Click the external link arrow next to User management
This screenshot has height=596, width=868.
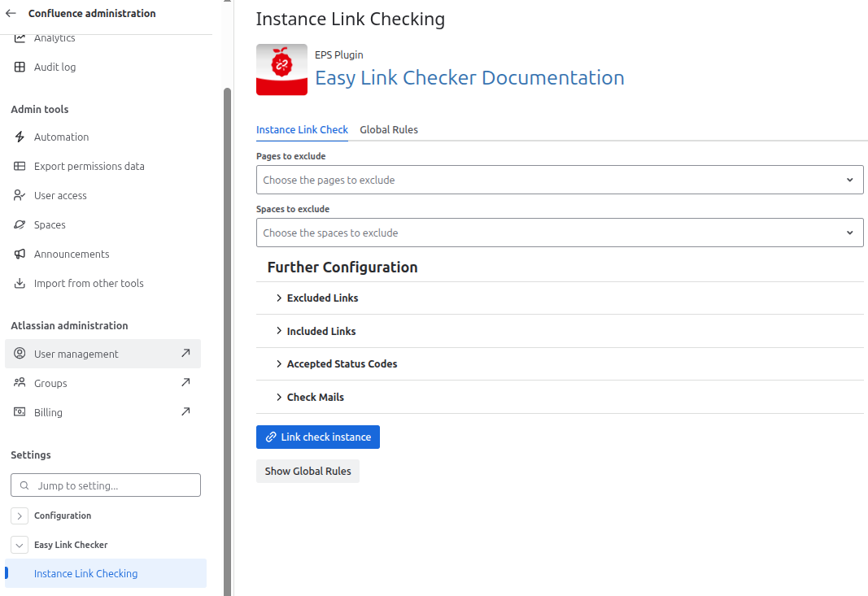[x=185, y=353]
